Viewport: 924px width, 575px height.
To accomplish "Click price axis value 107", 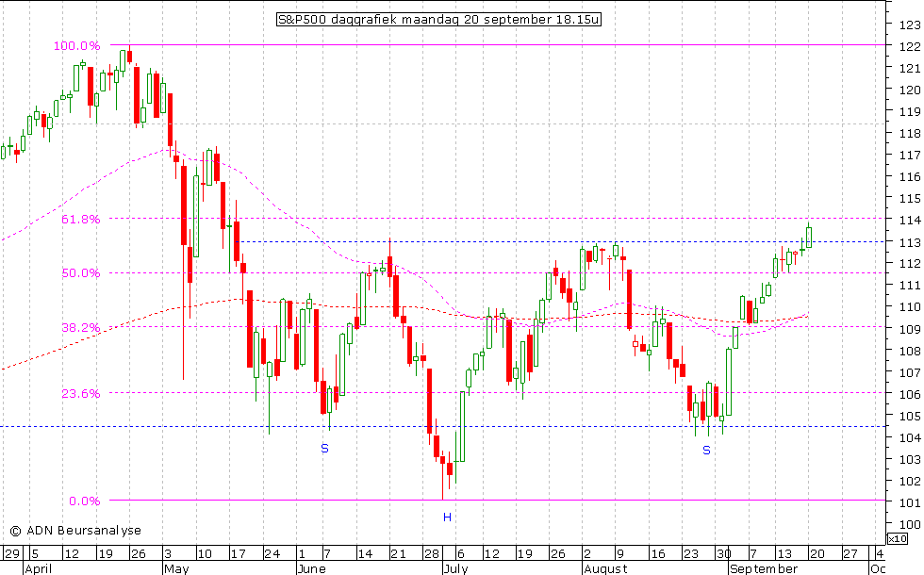I will coord(910,372).
